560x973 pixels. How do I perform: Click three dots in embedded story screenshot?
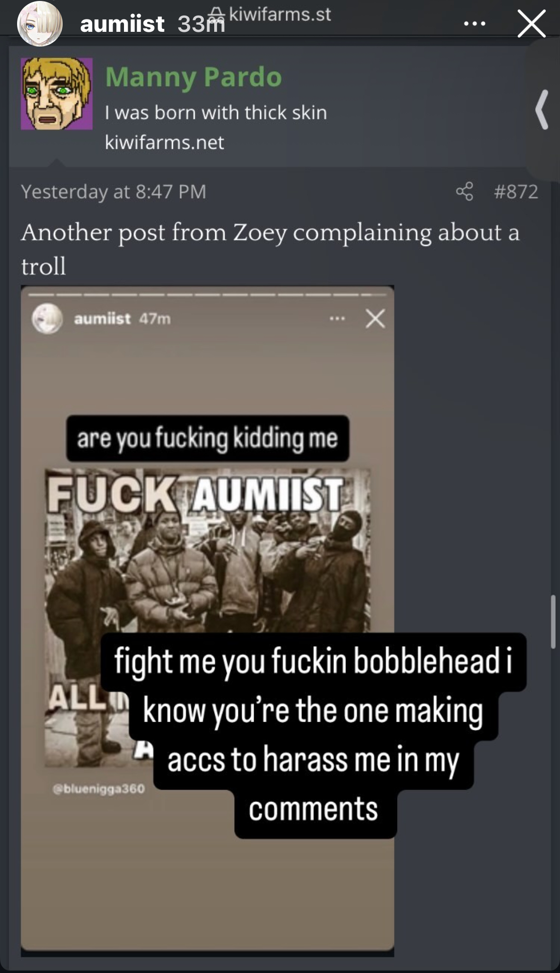pos(337,319)
